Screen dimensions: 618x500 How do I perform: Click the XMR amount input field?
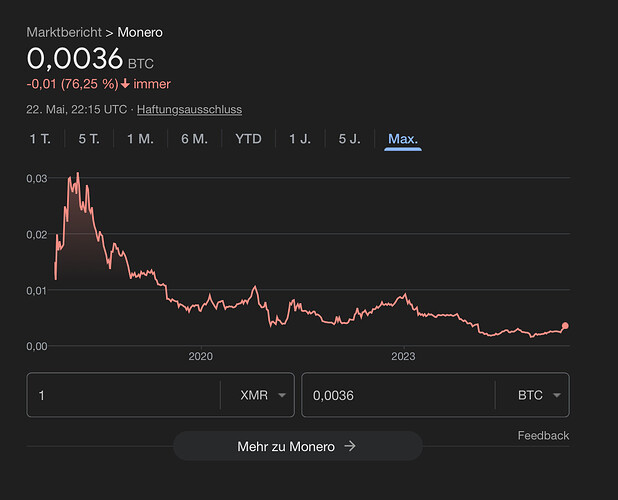click(x=123, y=395)
